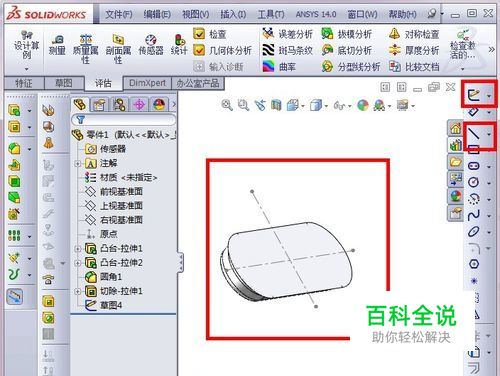Select 圆角1 fillet feature
Viewport: 500px width, 376px height.
coord(104,277)
